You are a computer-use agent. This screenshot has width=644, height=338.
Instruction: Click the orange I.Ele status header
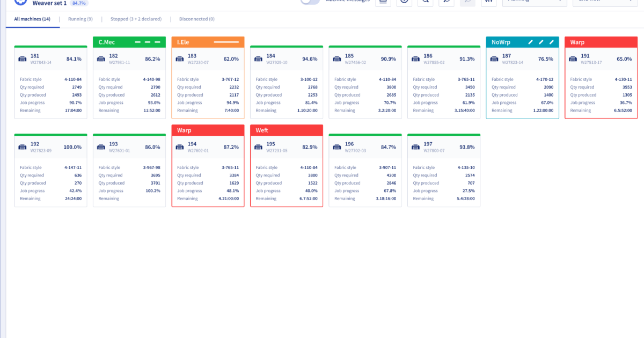click(x=208, y=42)
